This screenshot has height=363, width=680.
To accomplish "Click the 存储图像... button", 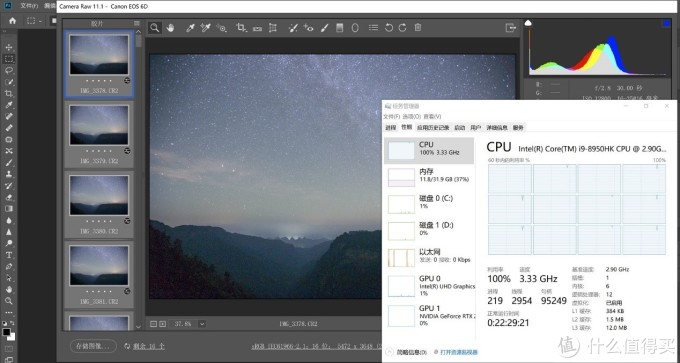I will coord(93,346).
